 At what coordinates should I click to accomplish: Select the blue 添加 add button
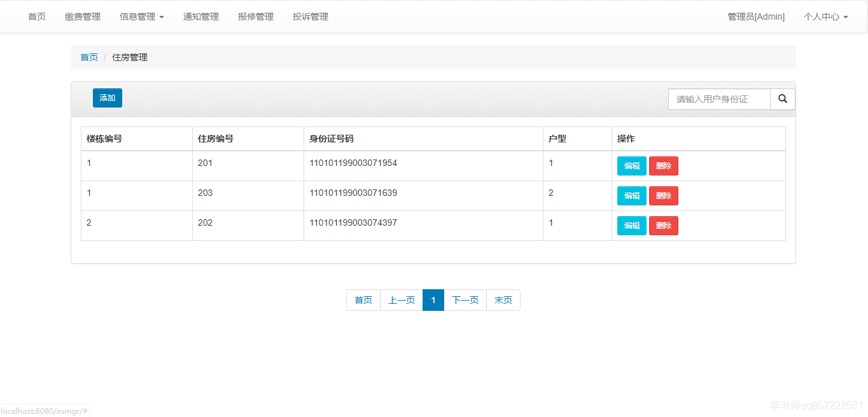coord(107,98)
